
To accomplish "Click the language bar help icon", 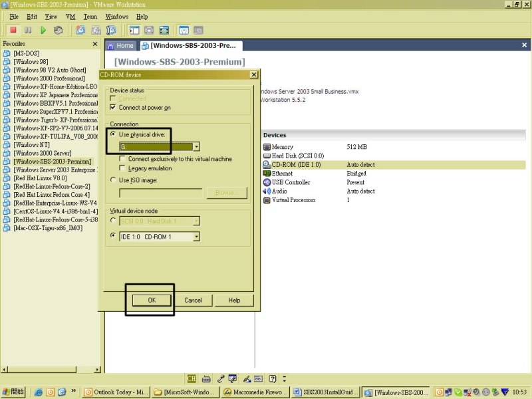I will (273, 378).
